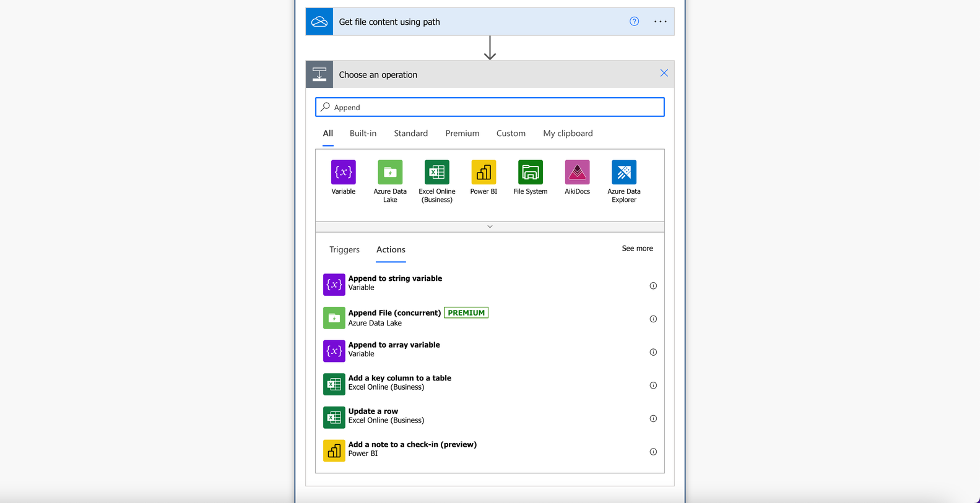
Task: Open the Get file content ellipsis menu
Action: coord(661,22)
